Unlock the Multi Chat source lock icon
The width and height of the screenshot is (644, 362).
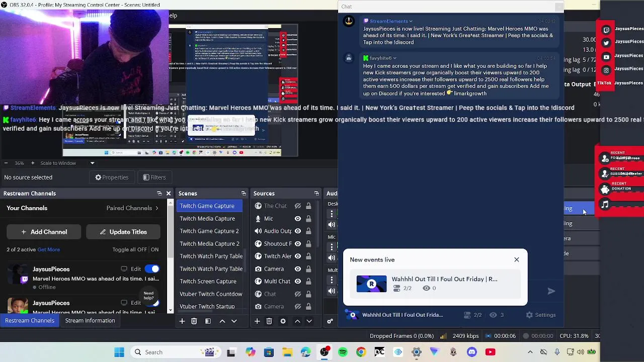(x=308, y=282)
